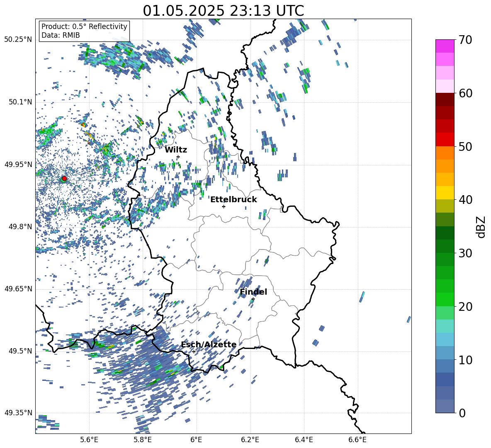
Task: Click the Wiltz station cross marker
Action: (178, 157)
